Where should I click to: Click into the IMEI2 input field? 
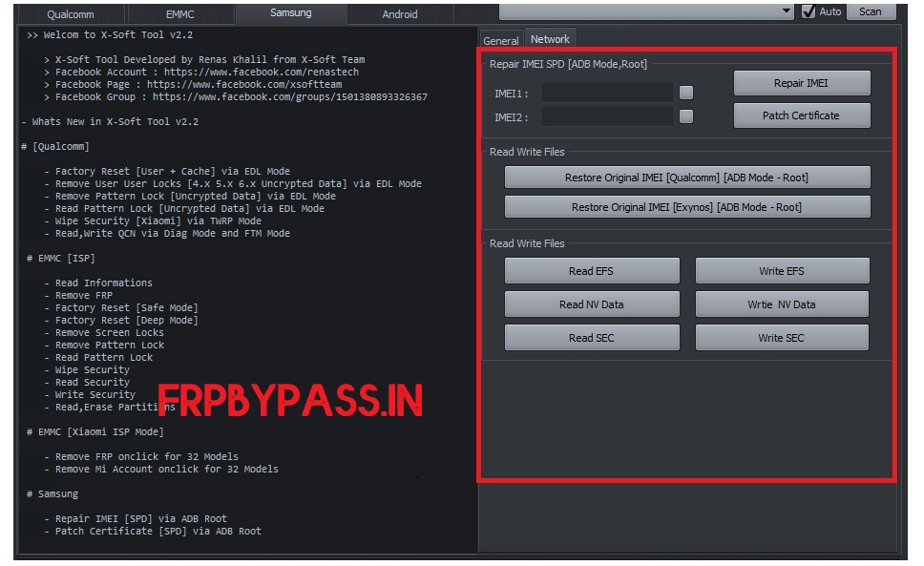coord(607,116)
